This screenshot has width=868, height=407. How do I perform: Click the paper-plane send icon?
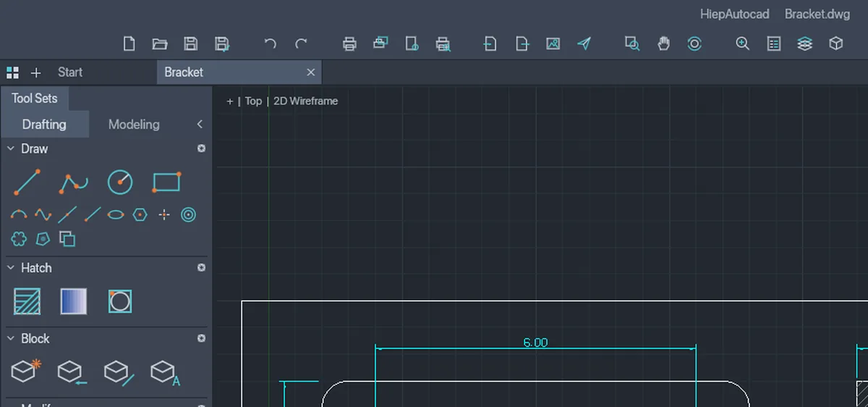click(x=584, y=43)
